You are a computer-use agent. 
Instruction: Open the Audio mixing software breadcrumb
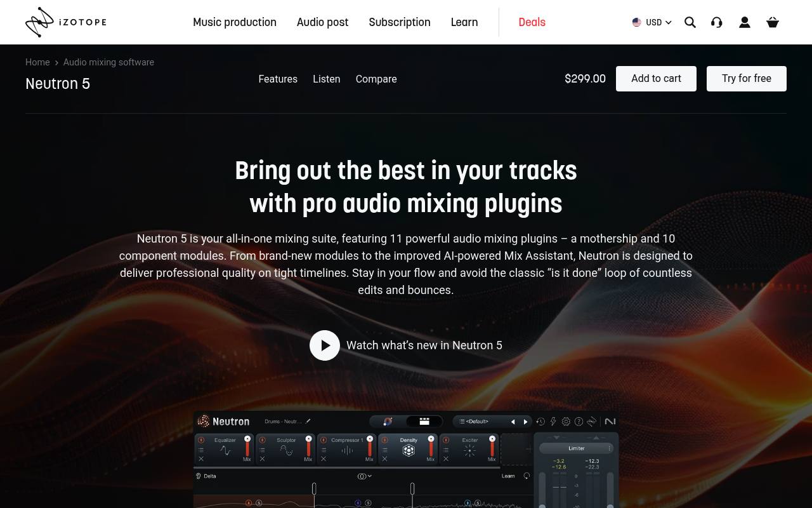[108, 62]
